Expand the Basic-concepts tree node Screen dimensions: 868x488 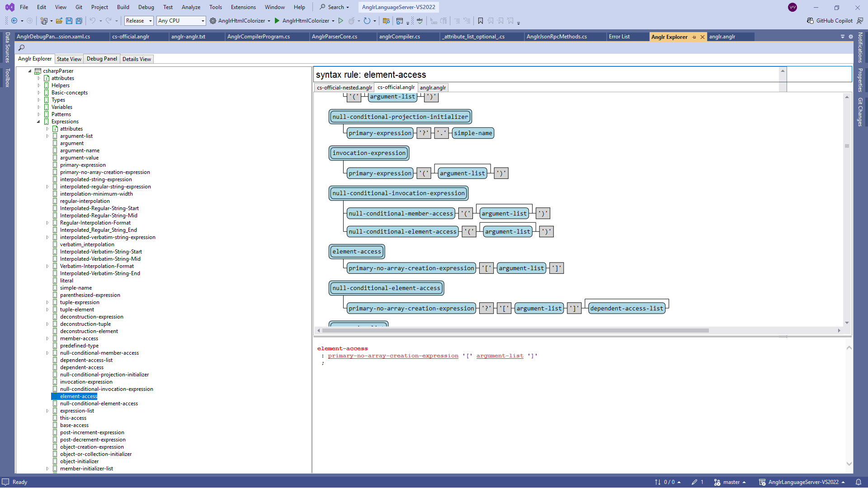pyautogui.click(x=38, y=93)
